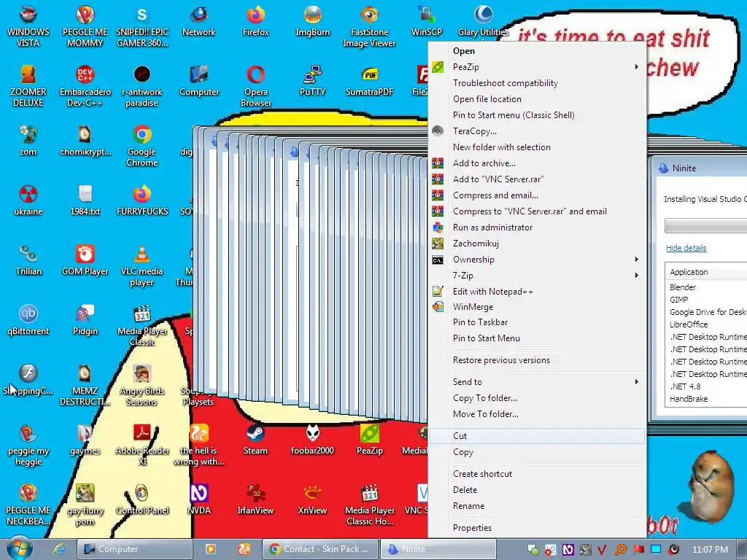Screen dimensions: 747x560
Task: Switch to Computer taskbar window
Action: click(135, 549)
